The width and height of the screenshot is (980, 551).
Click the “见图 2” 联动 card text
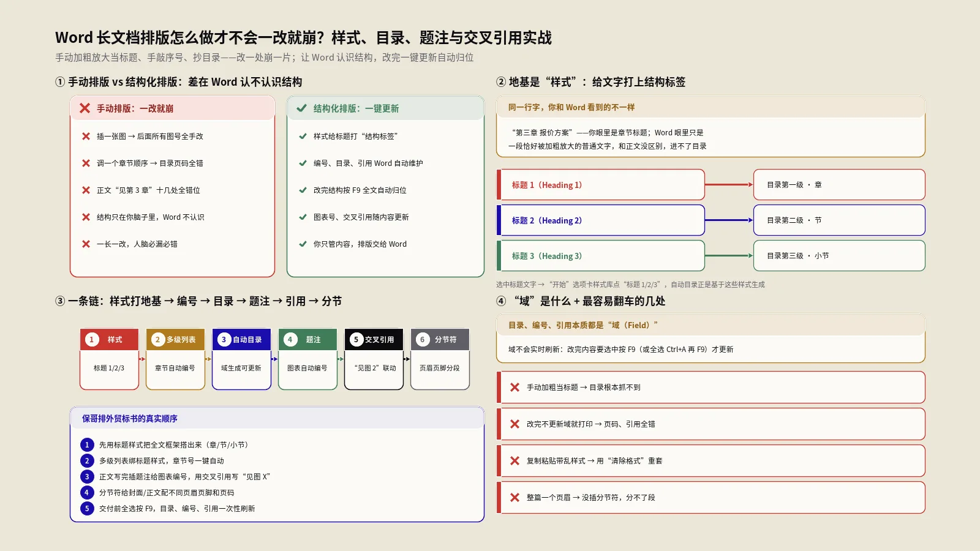[x=374, y=369]
